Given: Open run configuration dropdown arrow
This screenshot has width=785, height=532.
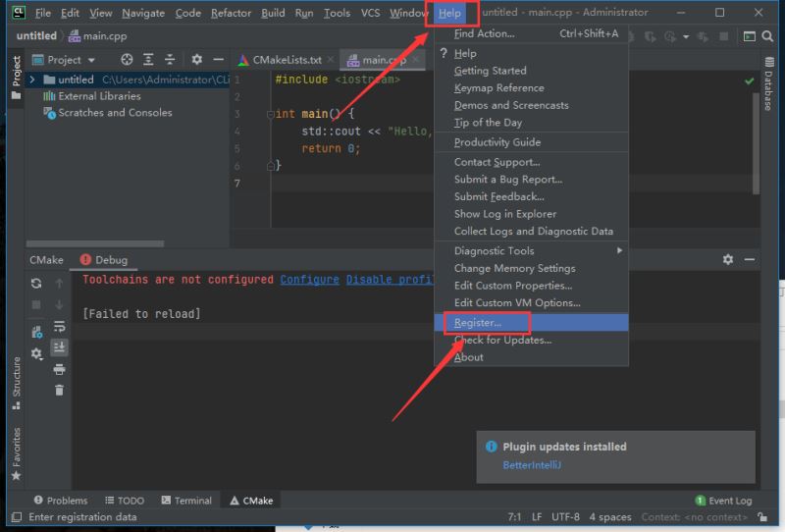Looking at the screenshot, I should 686,36.
